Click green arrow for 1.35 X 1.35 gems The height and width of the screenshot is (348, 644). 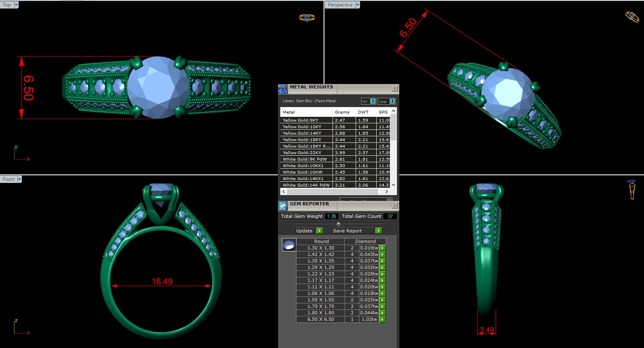pyautogui.click(x=382, y=261)
